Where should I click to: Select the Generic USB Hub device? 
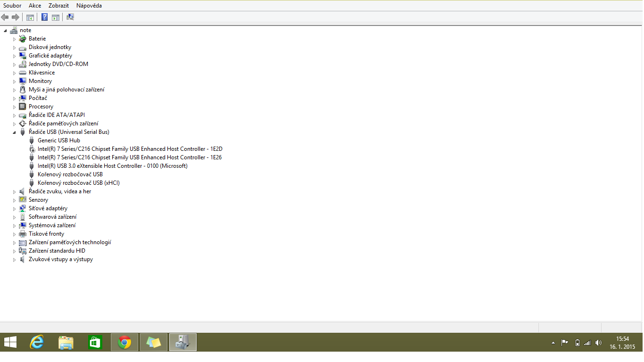(x=58, y=140)
